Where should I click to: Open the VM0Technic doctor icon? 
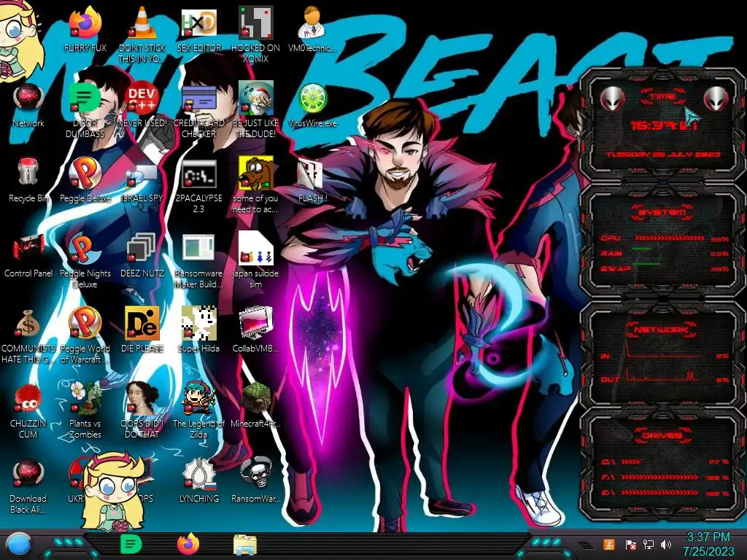(x=312, y=23)
